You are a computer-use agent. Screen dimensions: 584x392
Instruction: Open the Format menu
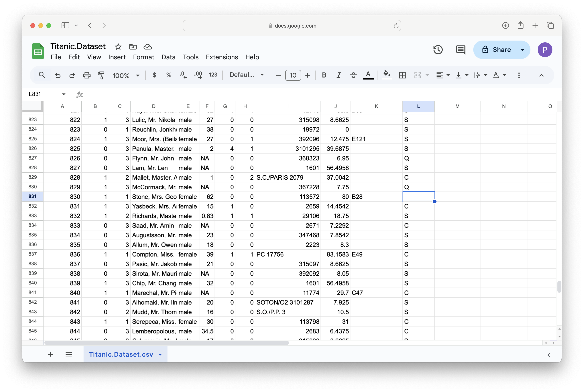[x=143, y=57]
